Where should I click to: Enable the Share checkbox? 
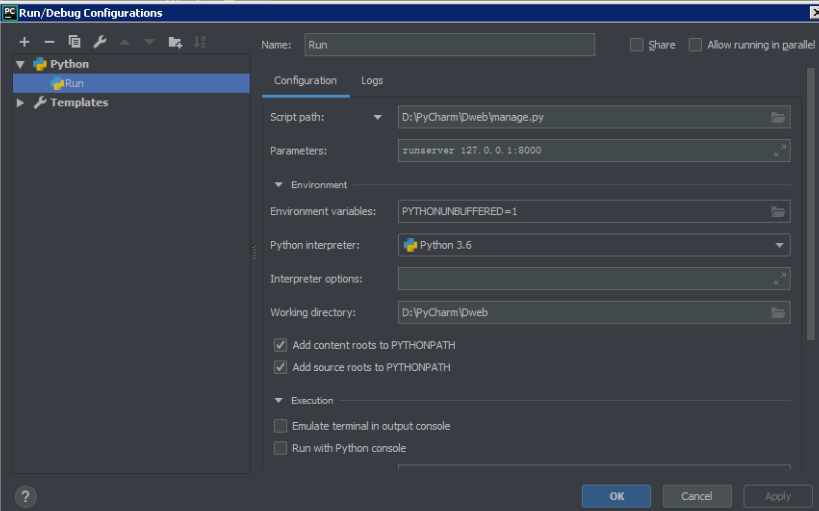(x=637, y=45)
